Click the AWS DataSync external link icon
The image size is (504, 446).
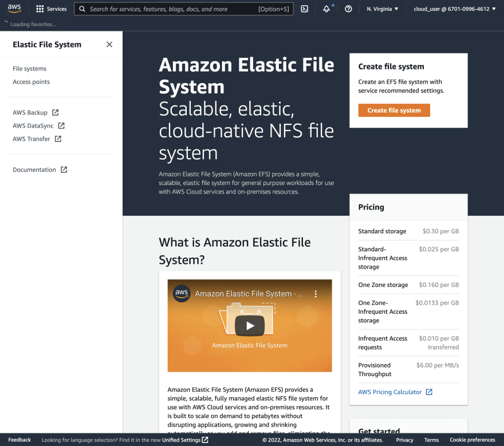tap(61, 125)
